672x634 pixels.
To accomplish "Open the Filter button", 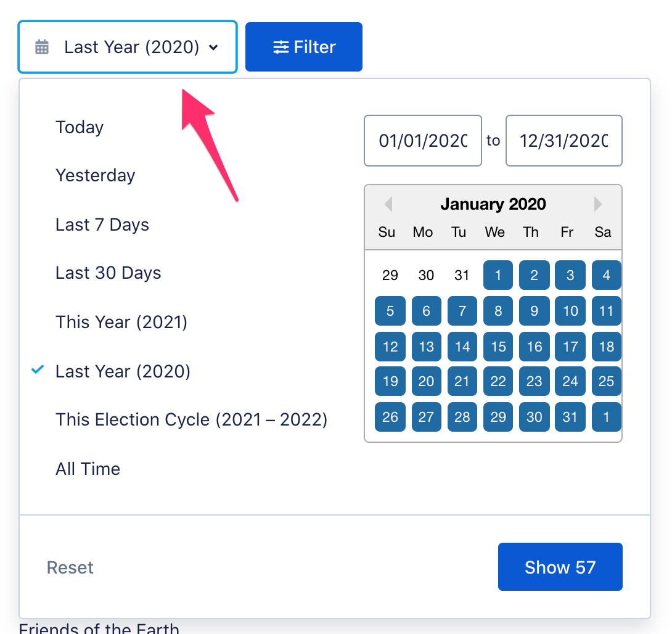I will 304,47.
